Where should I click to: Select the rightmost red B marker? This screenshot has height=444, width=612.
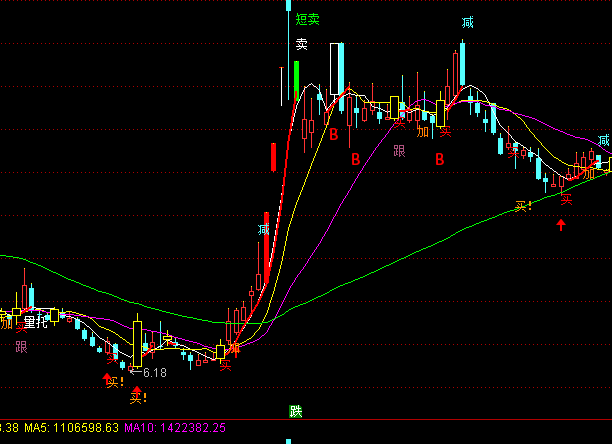[439, 159]
